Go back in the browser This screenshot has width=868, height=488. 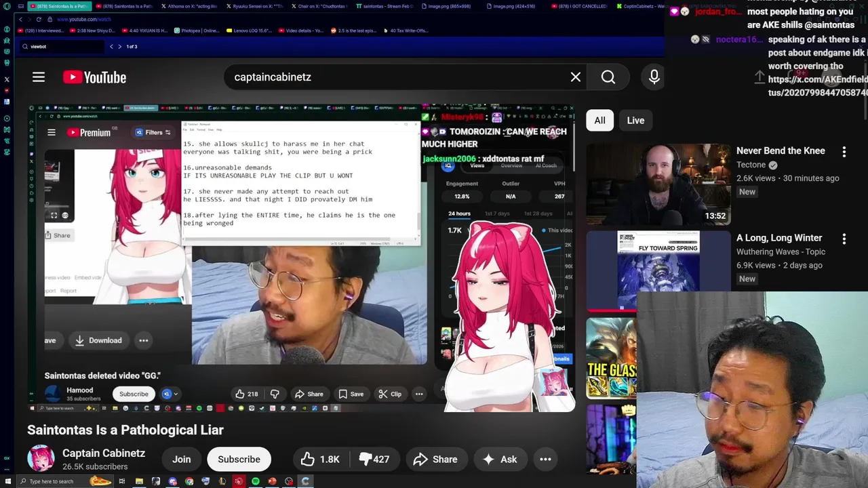[20, 19]
